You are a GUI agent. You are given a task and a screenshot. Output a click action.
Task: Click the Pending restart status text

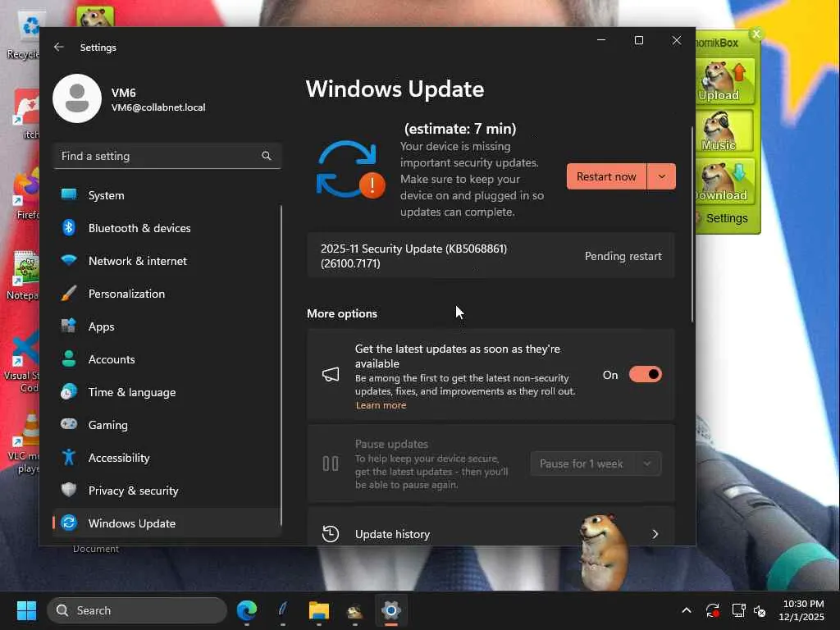click(623, 256)
